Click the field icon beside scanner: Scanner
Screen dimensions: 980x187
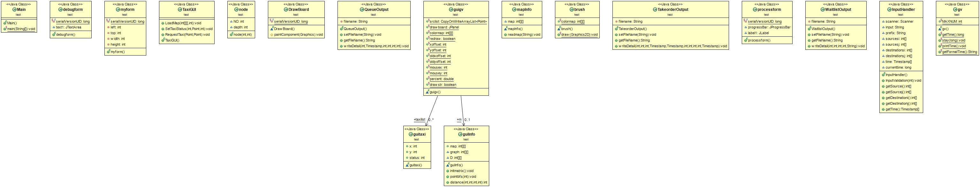tap(883, 22)
